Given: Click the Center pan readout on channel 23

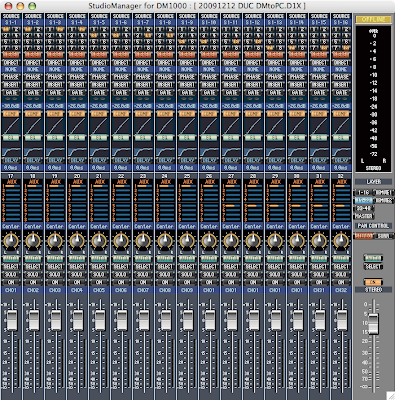Looking at the screenshot, I should point(143,226).
